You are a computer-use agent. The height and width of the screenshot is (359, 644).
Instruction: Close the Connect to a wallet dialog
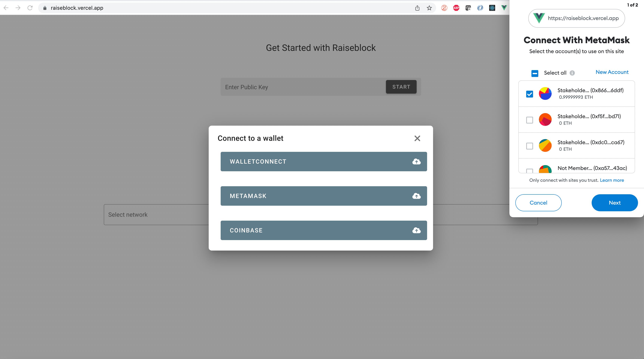417,138
